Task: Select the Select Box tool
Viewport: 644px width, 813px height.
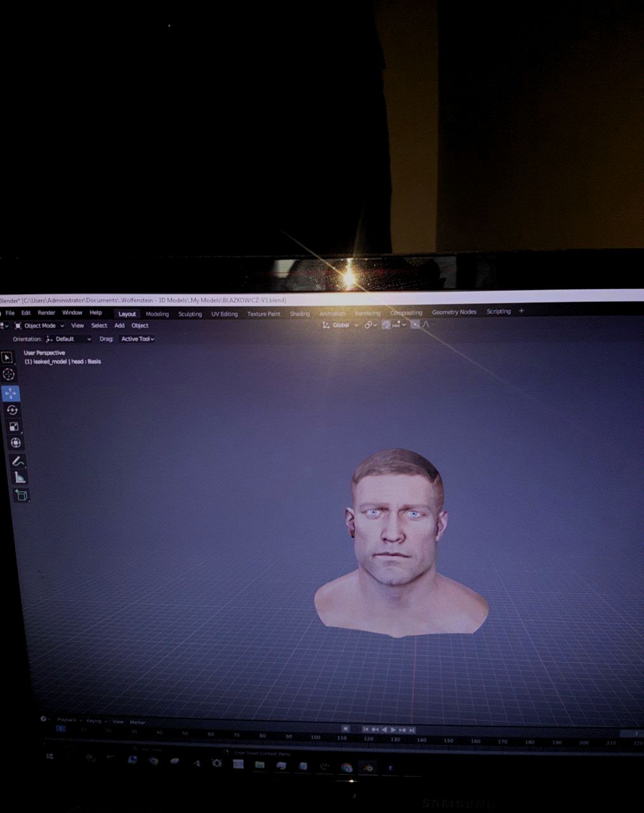Action: click(8, 358)
